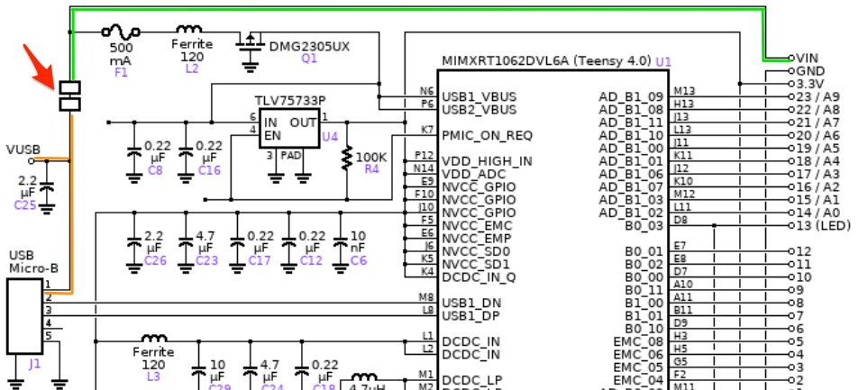Click the EMC_08 signal label
The image size is (868, 390).
(x=638, y=341)
